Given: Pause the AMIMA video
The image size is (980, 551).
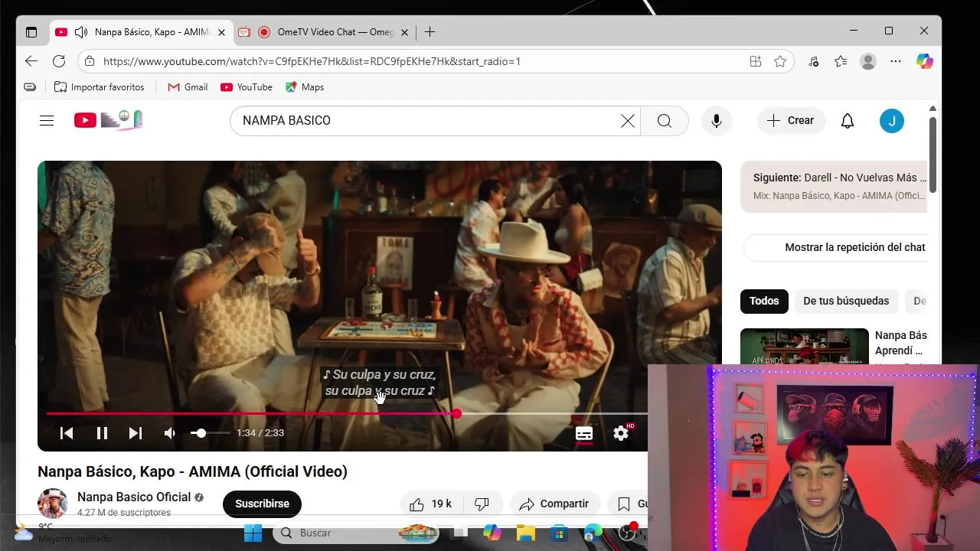Looking at the screenshot, I should [x=102, y=433].
